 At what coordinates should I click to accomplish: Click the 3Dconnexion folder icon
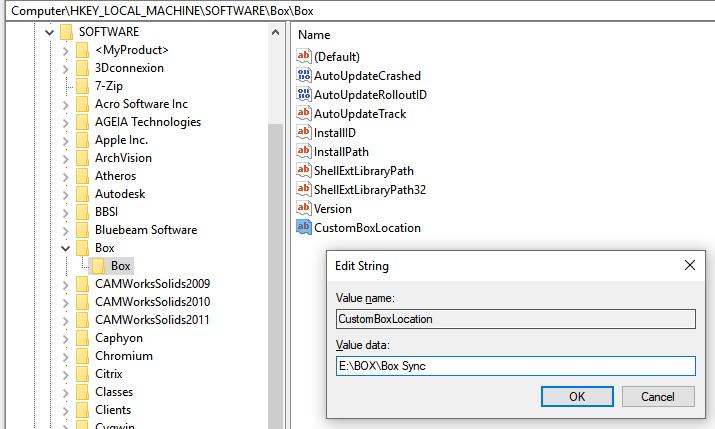pyautogui.click(x=83, y=68)
